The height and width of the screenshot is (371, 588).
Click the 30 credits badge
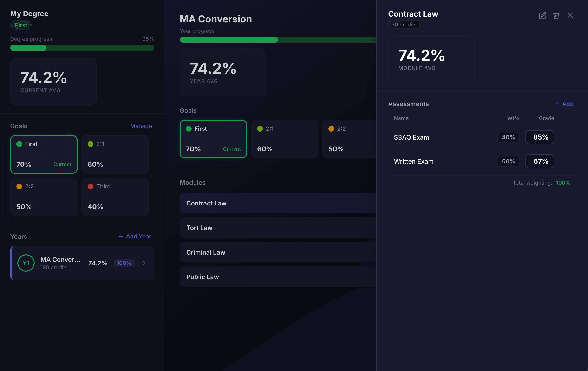404,25
